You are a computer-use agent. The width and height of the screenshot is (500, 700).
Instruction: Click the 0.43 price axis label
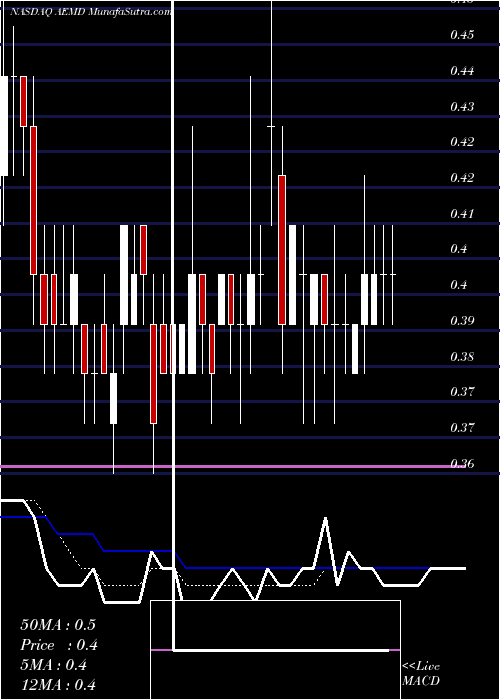[x=462, y=106]
